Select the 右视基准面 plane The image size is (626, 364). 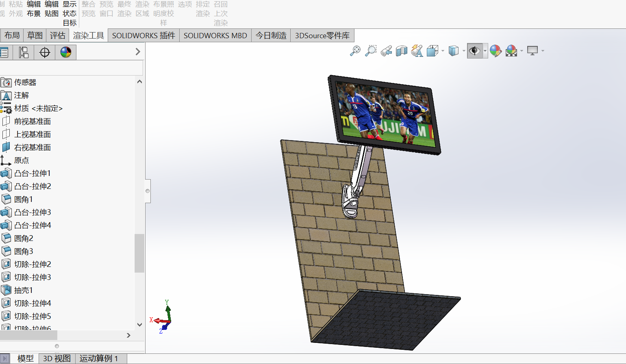point(26,147)
